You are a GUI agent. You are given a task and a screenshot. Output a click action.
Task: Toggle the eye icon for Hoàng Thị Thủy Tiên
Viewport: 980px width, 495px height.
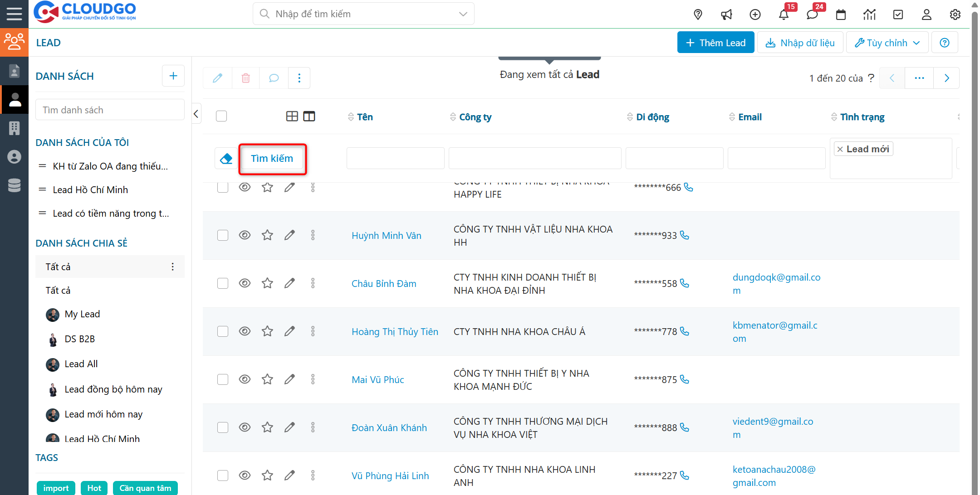[245, 331]
